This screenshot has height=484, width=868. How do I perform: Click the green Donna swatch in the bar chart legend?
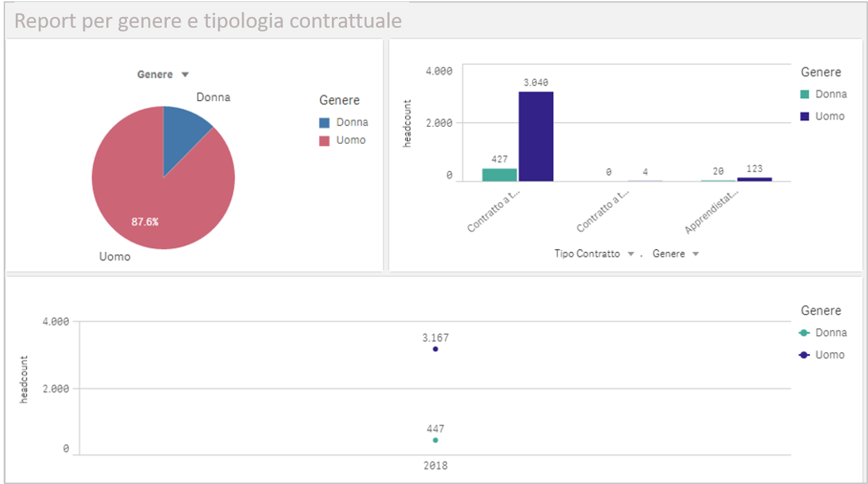tap(805, 94)
